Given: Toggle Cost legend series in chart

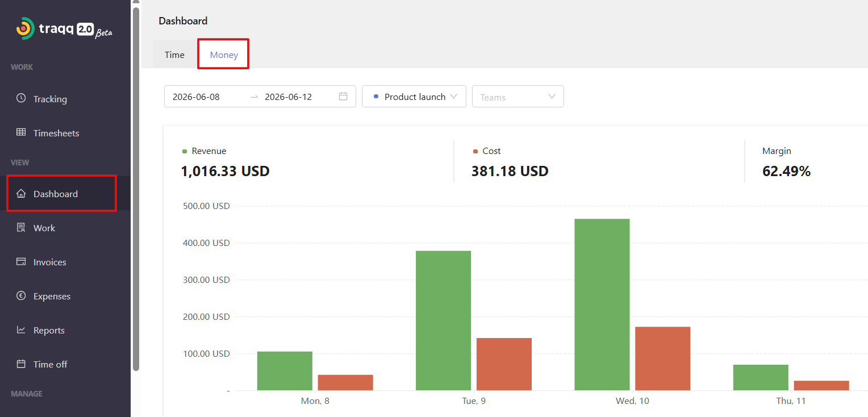Looking at the screenshot, I should click(487, 151).
